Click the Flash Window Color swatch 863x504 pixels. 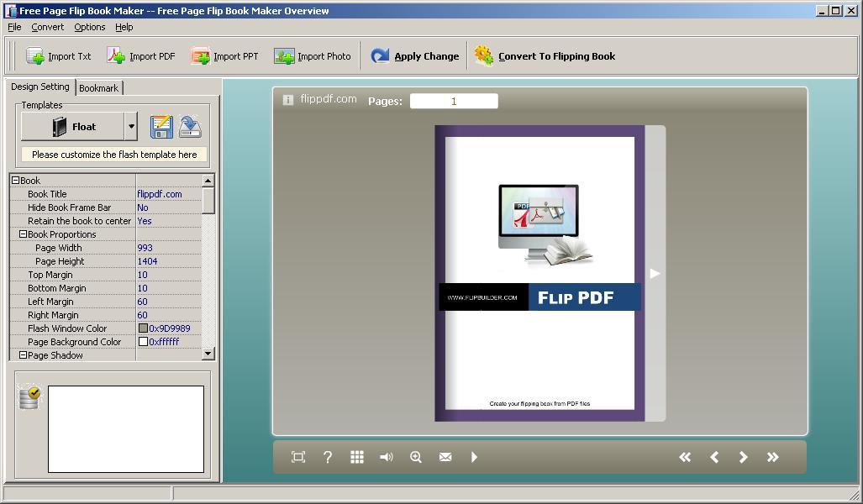point(143,328)
